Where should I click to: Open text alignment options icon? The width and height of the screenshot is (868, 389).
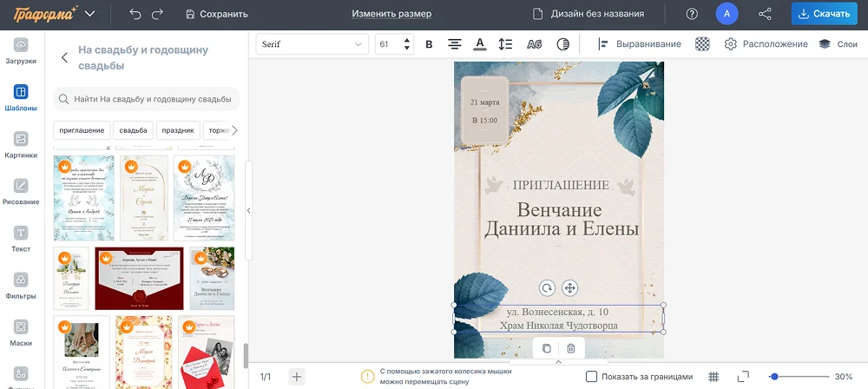coord(454,44)
